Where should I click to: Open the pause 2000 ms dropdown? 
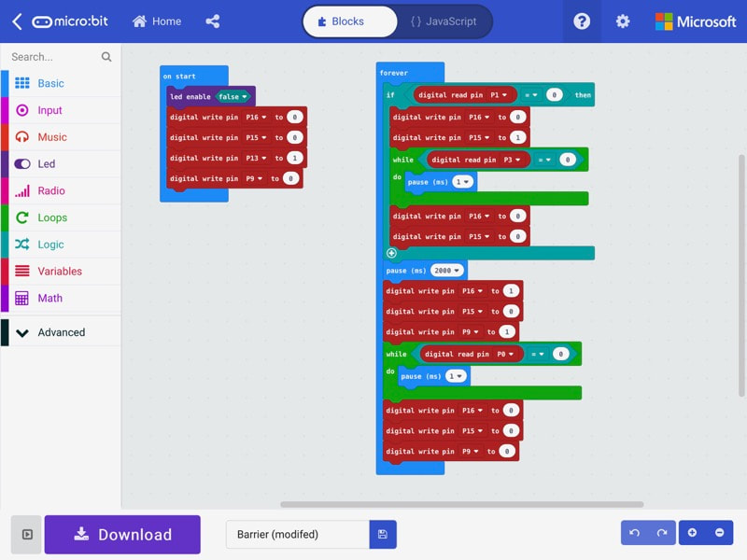(447, 271)
